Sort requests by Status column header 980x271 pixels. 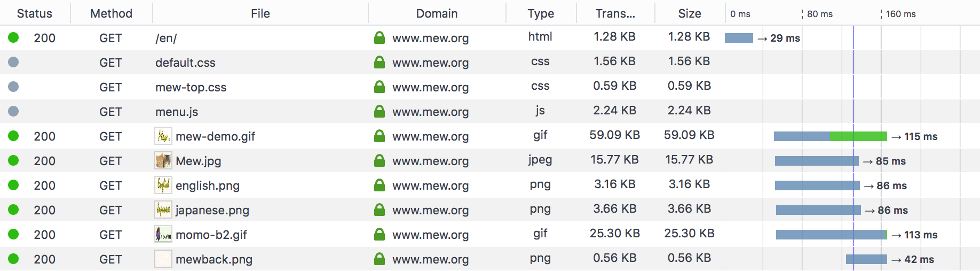point(35,13)
